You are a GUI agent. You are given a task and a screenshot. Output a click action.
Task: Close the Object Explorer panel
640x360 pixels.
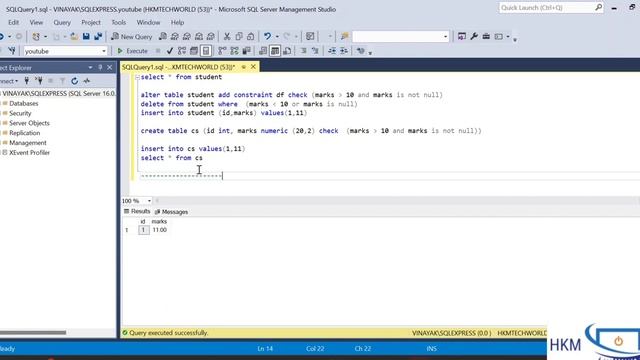point(109,67)
